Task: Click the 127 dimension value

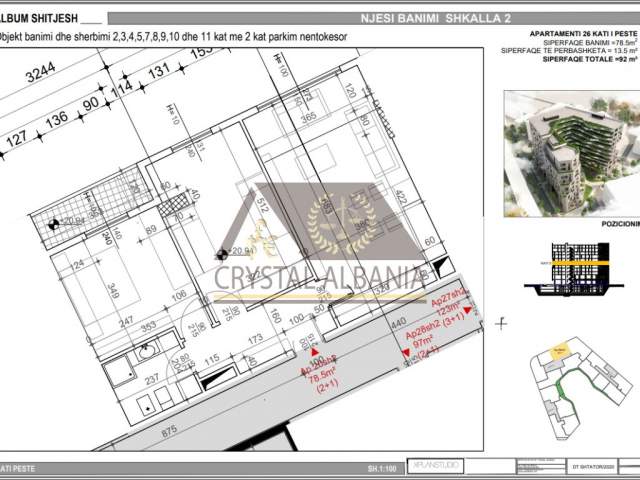Action: (x=17, y=139)
